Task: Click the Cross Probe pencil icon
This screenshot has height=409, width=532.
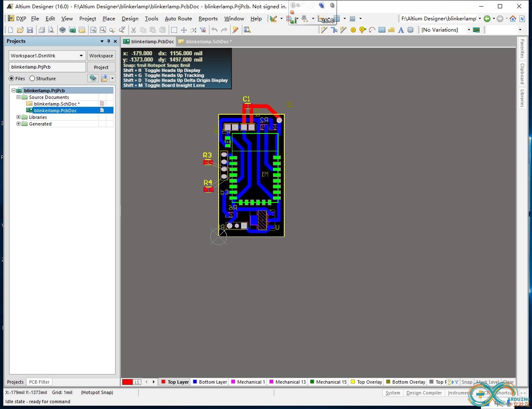Action: 236,30
